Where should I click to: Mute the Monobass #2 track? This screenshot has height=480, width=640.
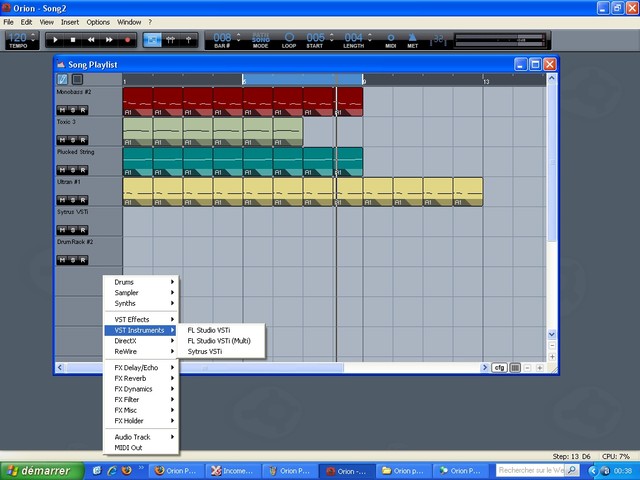click(x=62, y=110)
